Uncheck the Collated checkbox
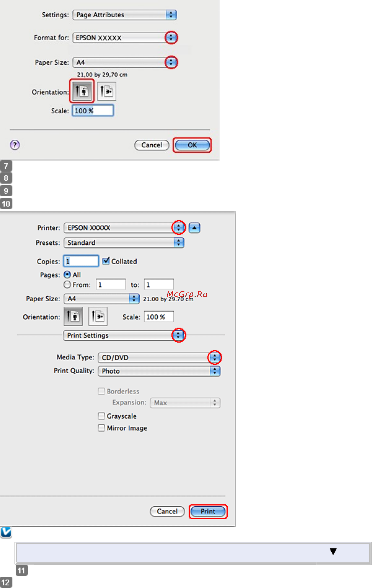This screenshot has height=588, width=372. click(x=106, y=261)
